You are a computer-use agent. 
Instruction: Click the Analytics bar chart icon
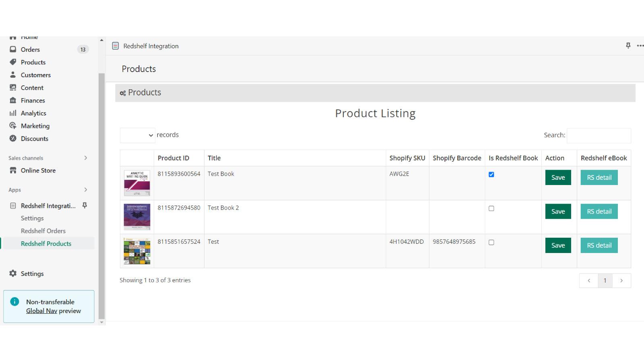pyautogui.click(x=13, y=113)
